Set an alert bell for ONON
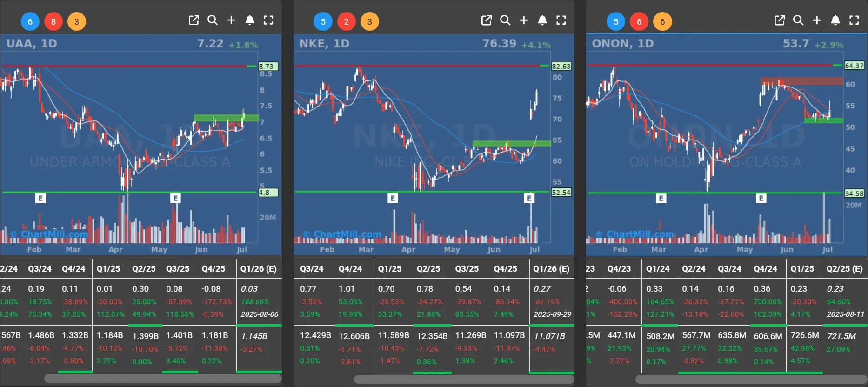 [x=835, y=20]
